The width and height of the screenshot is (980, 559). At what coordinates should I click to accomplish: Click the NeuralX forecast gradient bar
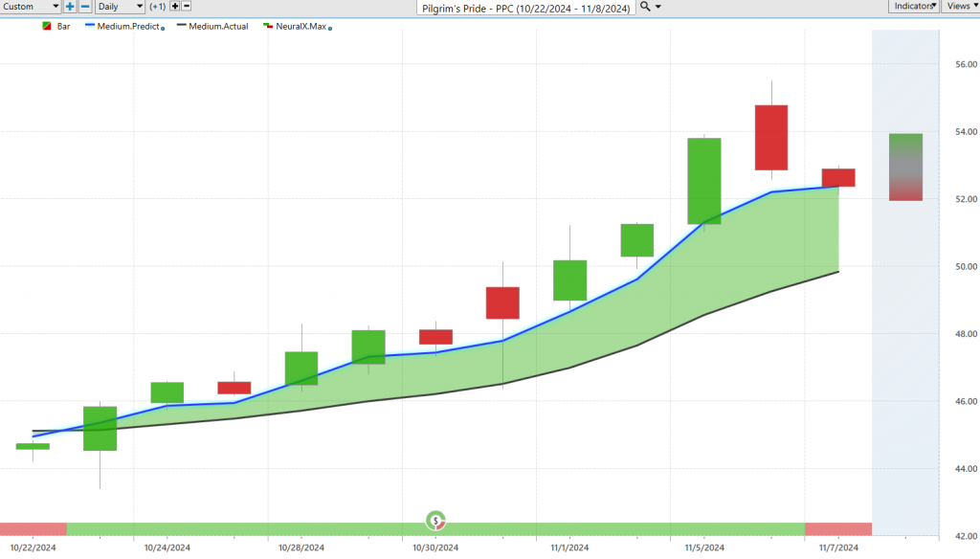[x=905, y=168]
